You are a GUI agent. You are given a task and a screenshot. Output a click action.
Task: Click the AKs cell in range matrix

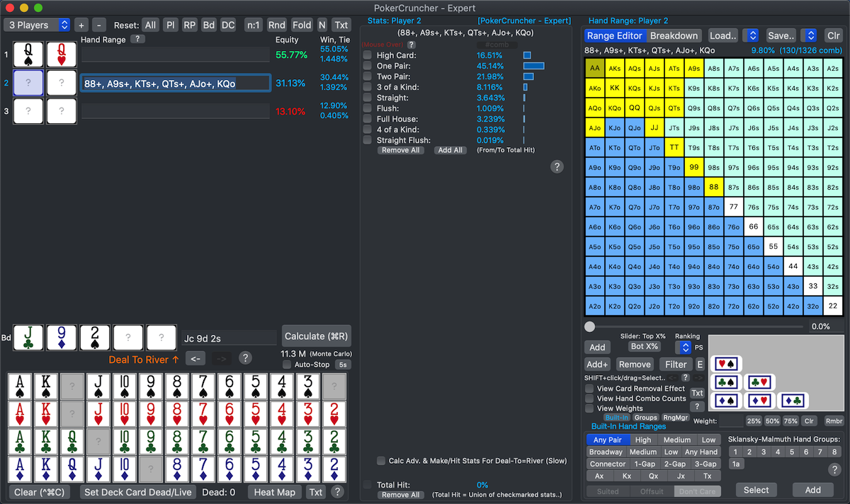tap(615, 68)
